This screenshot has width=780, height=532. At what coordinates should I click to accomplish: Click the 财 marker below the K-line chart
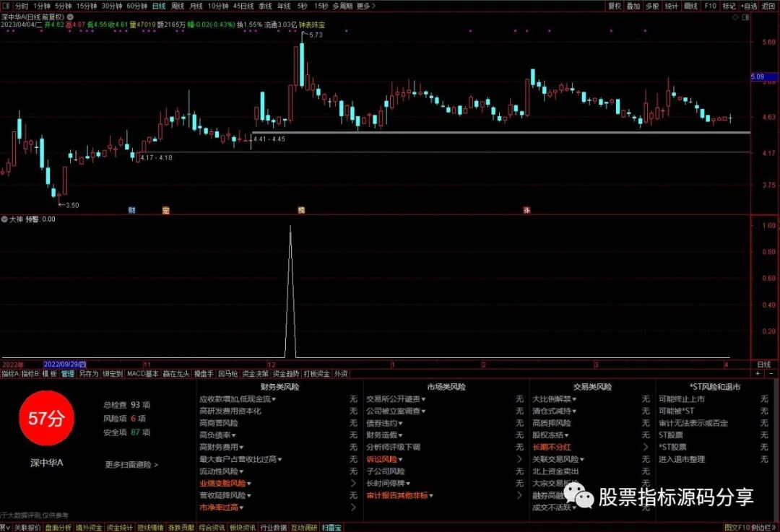pos(132,210)
